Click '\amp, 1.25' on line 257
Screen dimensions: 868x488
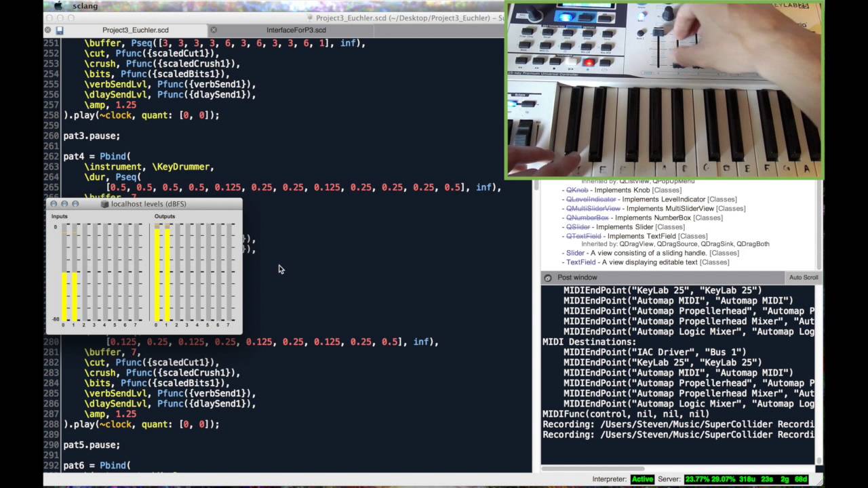click(x=110, y=105)
